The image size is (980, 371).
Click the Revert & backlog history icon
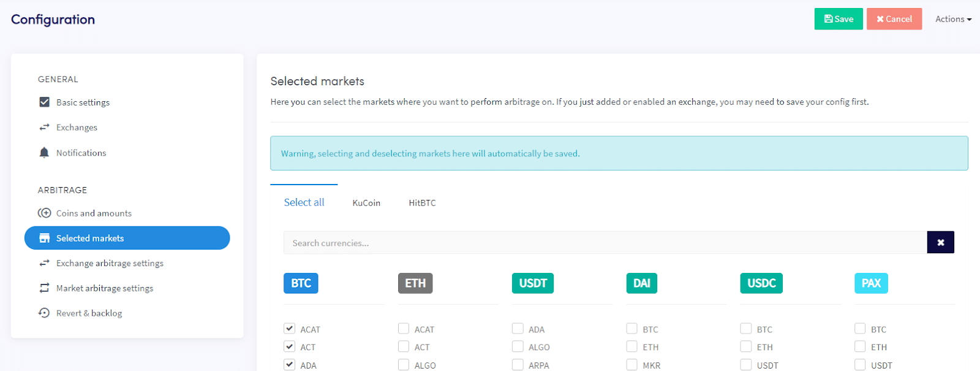click(44, 313)
